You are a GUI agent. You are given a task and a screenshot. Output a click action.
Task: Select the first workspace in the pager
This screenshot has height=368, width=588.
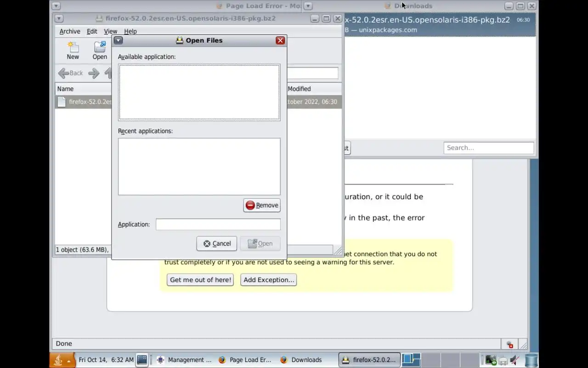pyautogui.click(x=411, y=360)
